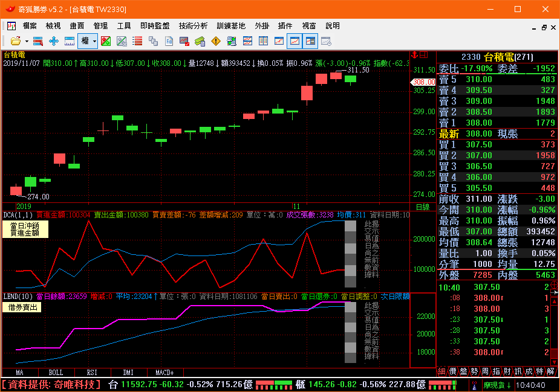Select the 特 tab in the quote panel
The image size is (560, 392).
[x=539, y=371]
